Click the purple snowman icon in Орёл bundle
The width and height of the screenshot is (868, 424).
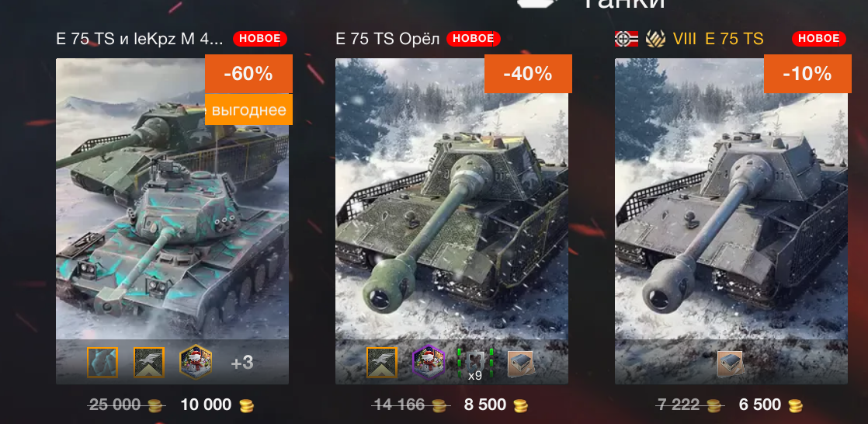(429, 363)
